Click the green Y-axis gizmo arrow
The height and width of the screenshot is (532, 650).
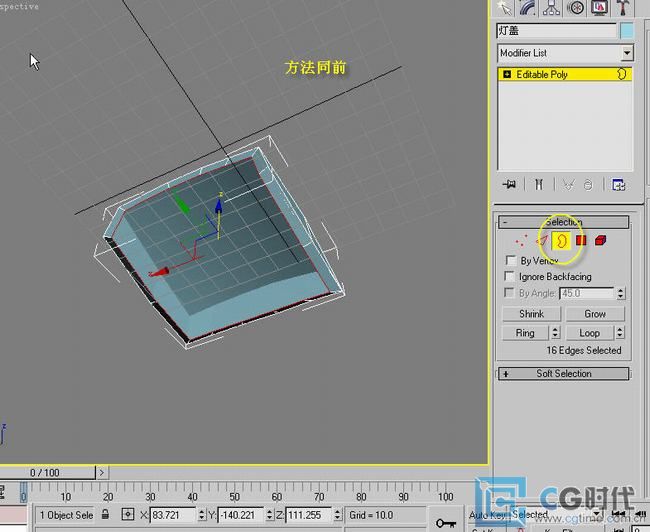point(181,202)
